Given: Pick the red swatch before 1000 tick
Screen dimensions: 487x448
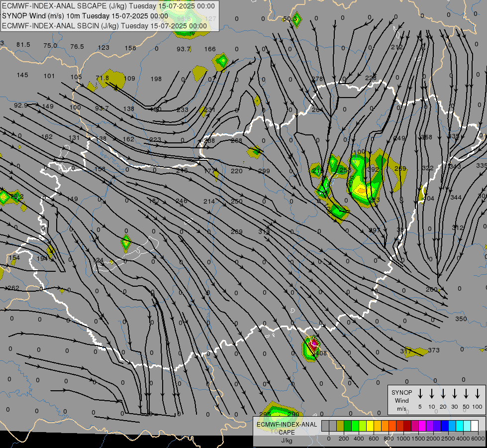Looking at the screenshot, I should [x=400, y=426].
